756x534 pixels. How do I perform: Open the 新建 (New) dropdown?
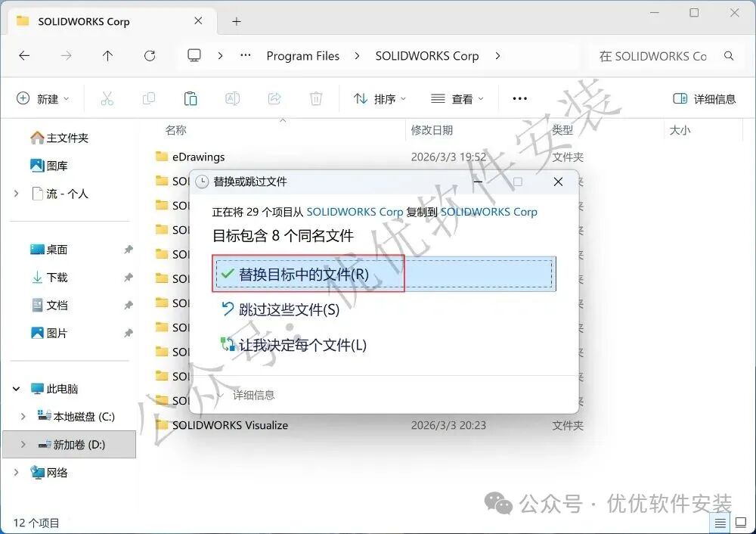(43, 99)
